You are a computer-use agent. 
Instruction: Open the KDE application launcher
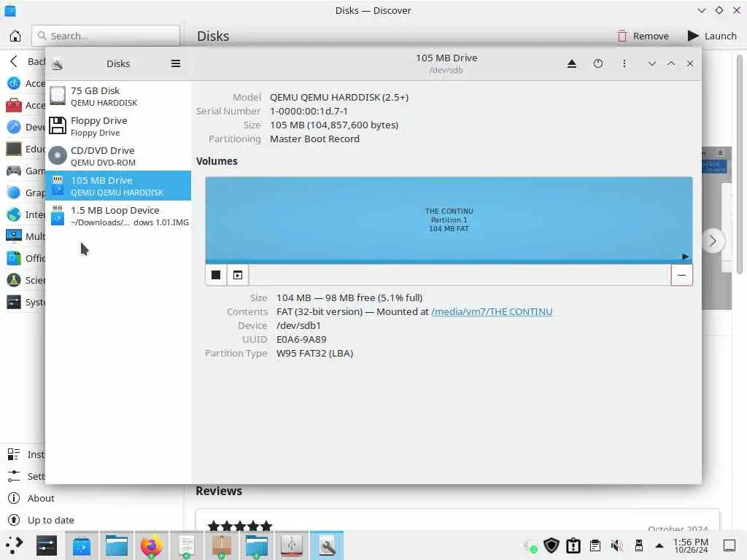[15, 545]
